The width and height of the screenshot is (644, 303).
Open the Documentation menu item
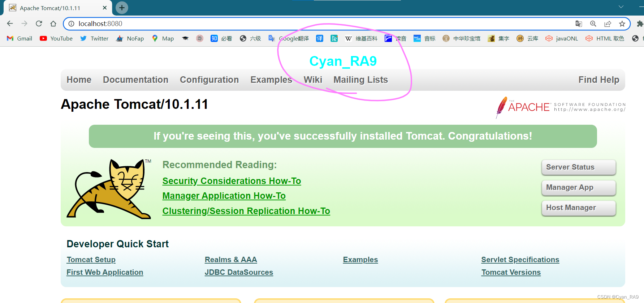pyautogui.click(x=135, y=80)
